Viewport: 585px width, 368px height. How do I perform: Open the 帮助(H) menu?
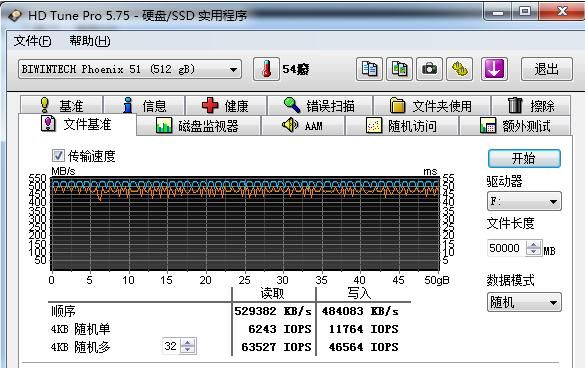(x=90, y=40)
